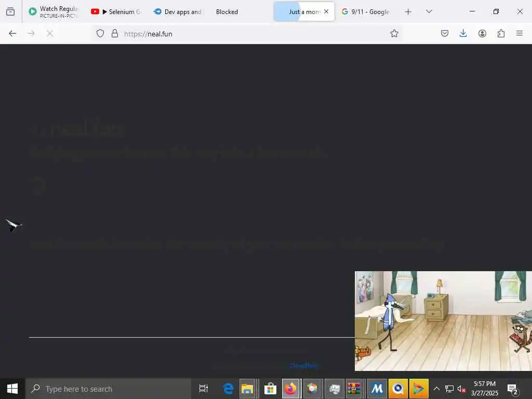Image resolution: width=532 pixels, height=399 pixels.
Task: Open the notification center icon
Action: click(512, 389)
